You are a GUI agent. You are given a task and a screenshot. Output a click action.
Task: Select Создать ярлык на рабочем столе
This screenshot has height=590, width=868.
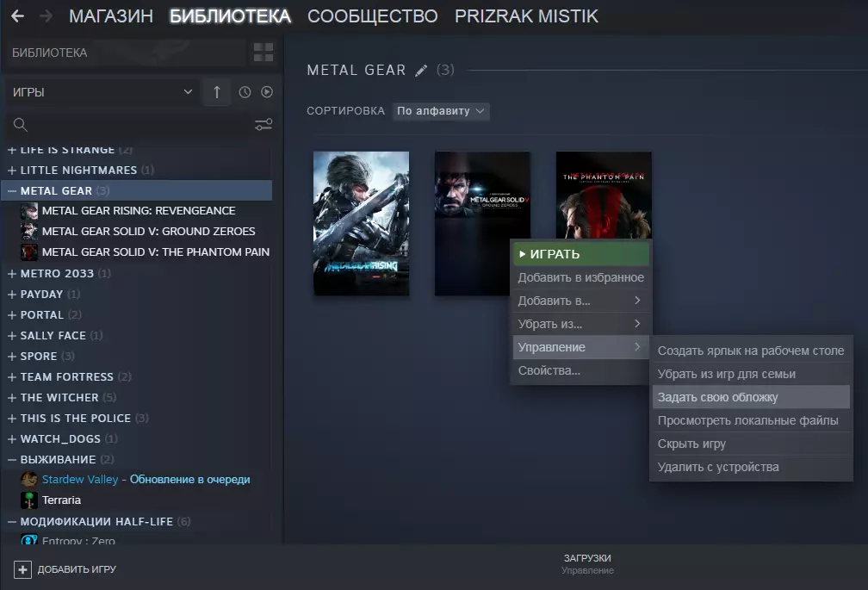click(751, 351)
